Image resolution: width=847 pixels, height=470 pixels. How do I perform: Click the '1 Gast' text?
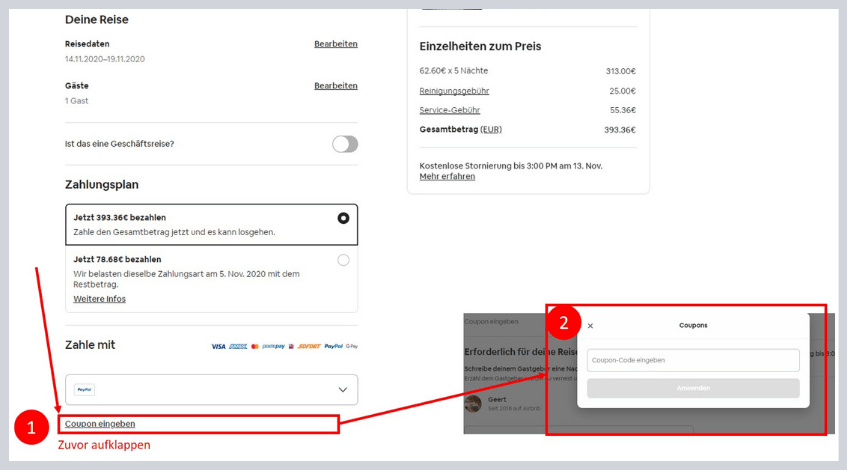(x=77, y=101)
